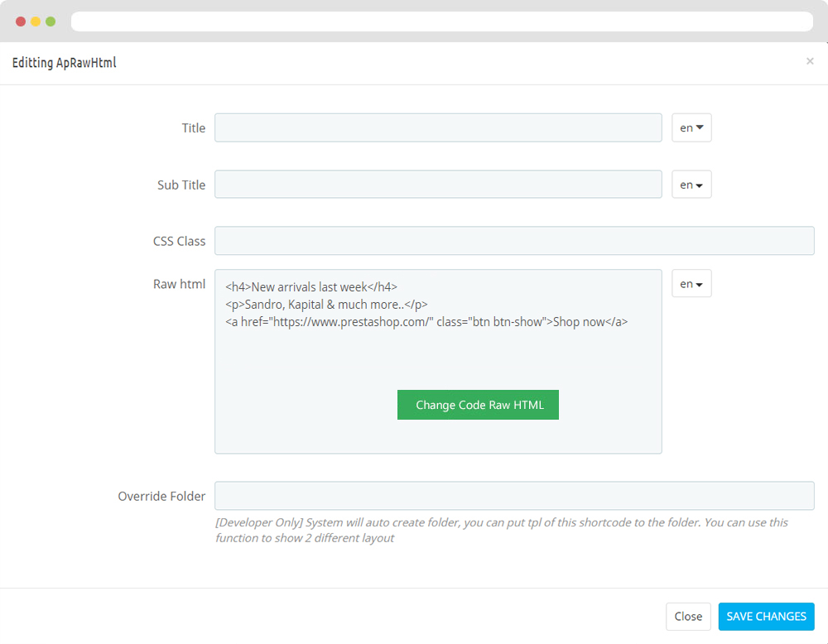Focus the Sub Title input field

[x=438, y=185]
